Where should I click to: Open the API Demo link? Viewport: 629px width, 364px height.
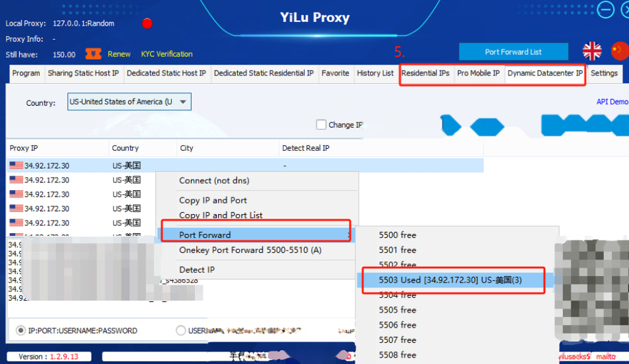612,102
